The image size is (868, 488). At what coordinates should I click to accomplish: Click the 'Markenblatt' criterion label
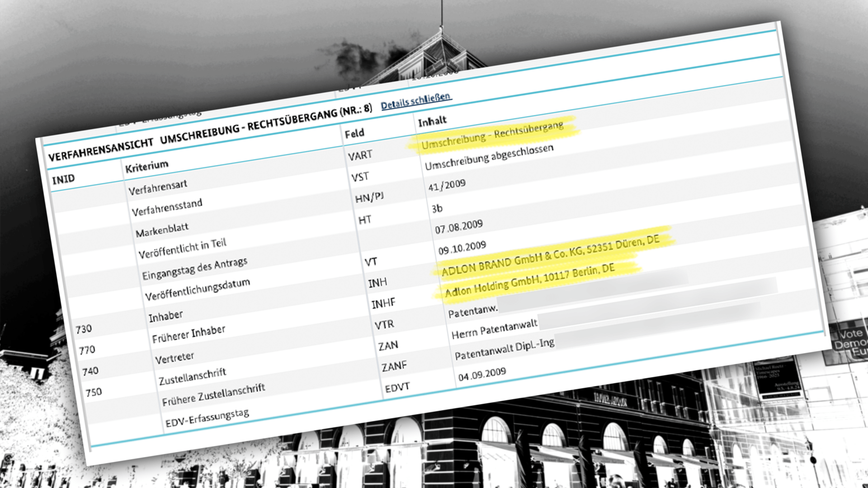coord(162,230)
